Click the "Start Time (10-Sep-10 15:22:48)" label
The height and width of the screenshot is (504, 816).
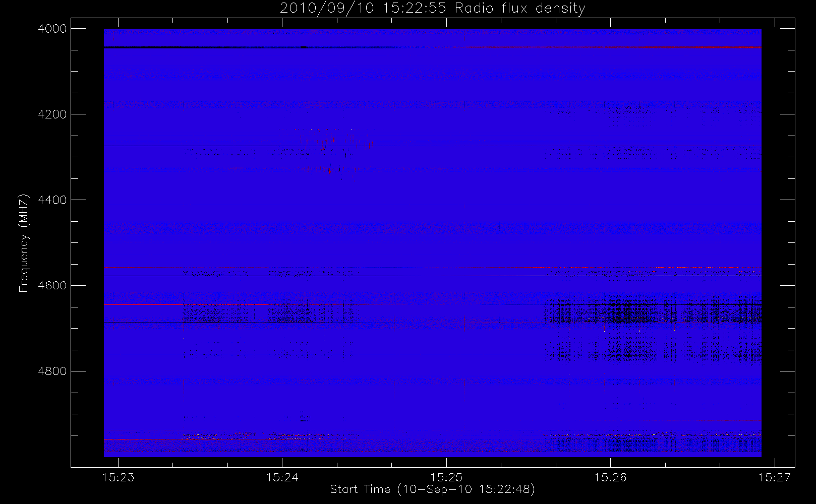pyautogui.click(x=432, y=489)
